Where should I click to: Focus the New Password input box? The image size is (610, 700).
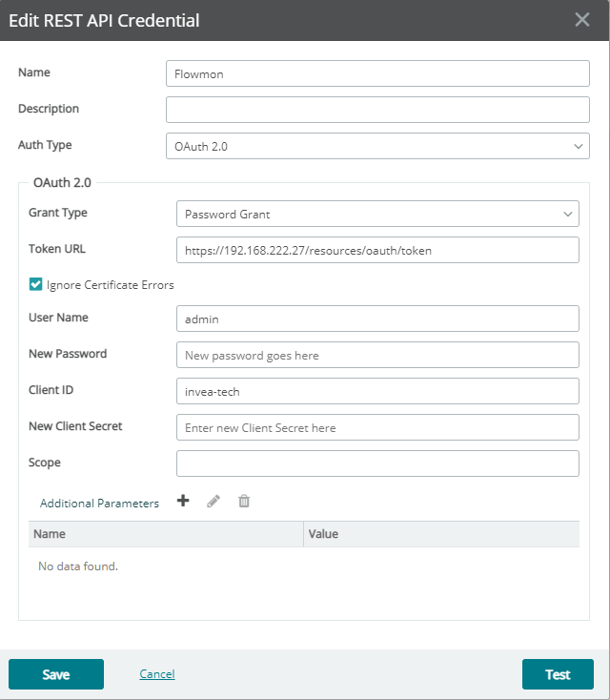click(x=377, y=355)
